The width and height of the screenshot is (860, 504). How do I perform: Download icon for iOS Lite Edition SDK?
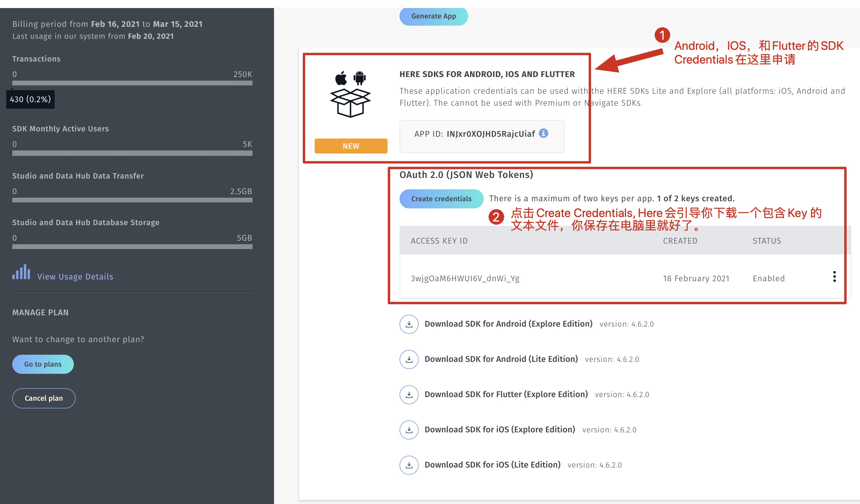click(409, 465)
